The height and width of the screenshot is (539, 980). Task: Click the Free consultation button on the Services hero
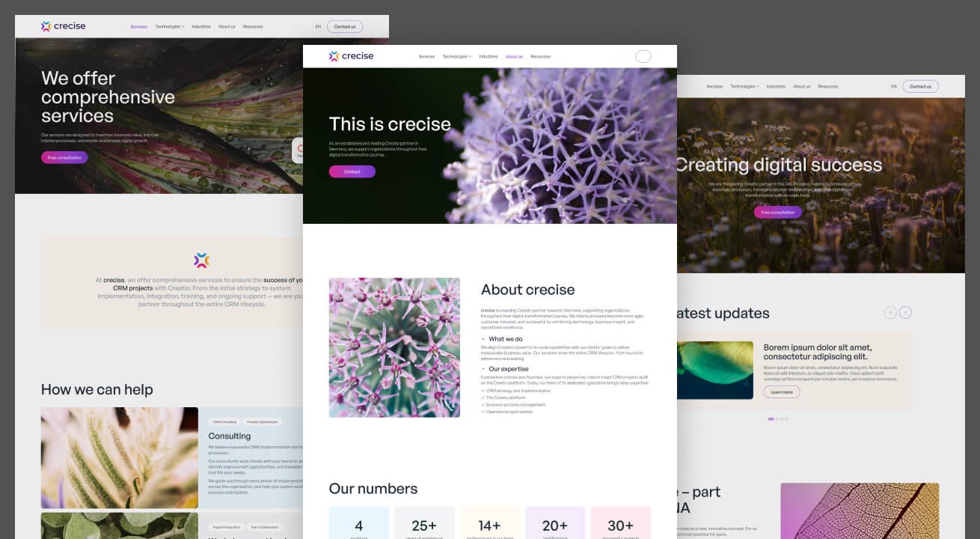pos(64,157)
